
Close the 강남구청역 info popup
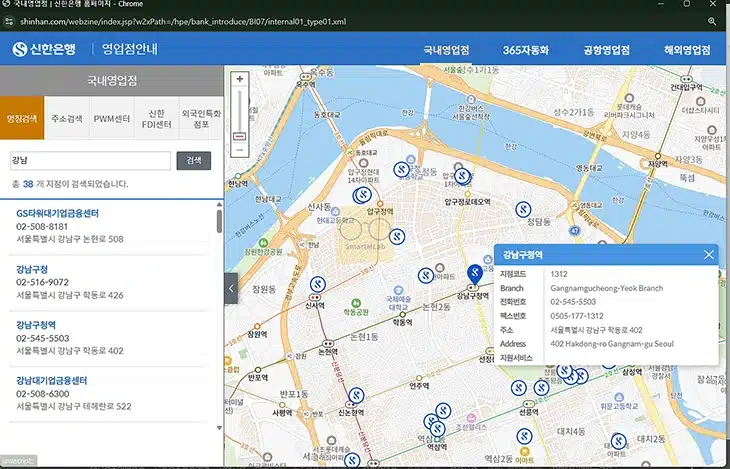[709, 255]
